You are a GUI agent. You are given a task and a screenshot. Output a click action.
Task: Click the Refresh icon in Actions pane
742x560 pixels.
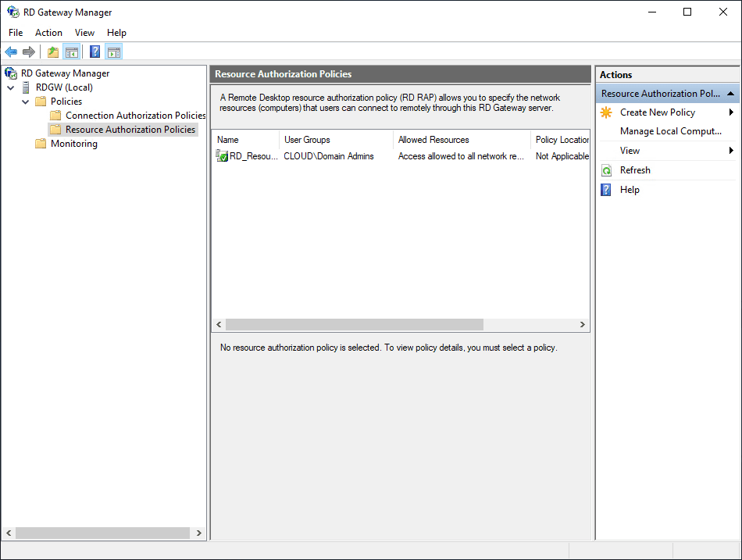[x=606, y=170]
